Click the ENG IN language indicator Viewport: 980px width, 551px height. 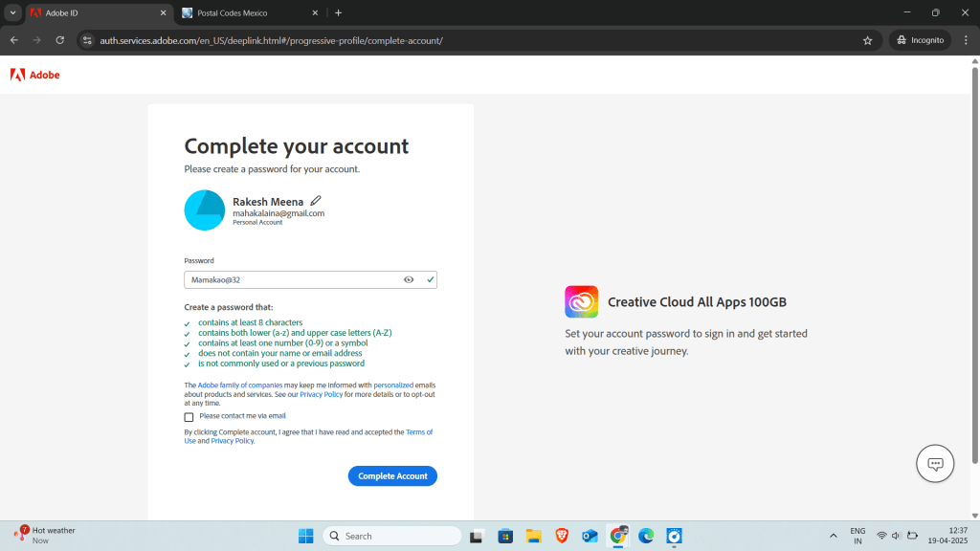click(857, 536)
